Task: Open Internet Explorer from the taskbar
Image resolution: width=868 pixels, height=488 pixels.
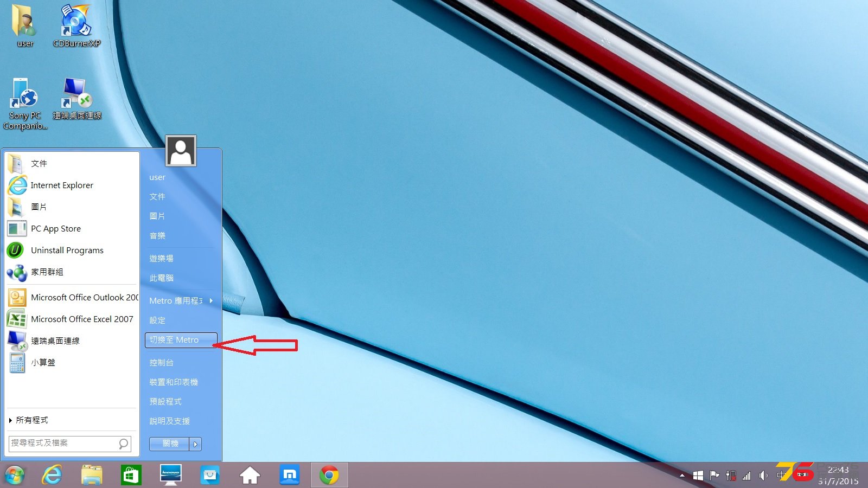Action: coord(52,476)
